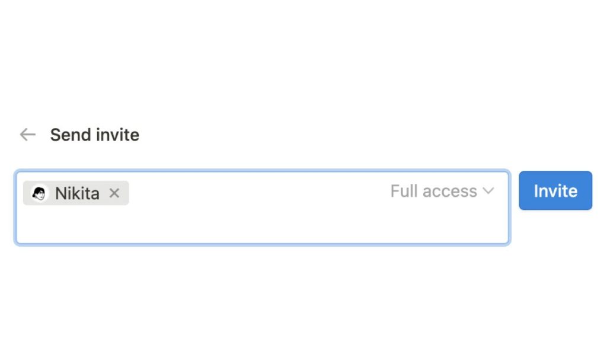Click the Send invite heading
The image size is (607, 364).
pyautogui.click(x=94, y=135)
